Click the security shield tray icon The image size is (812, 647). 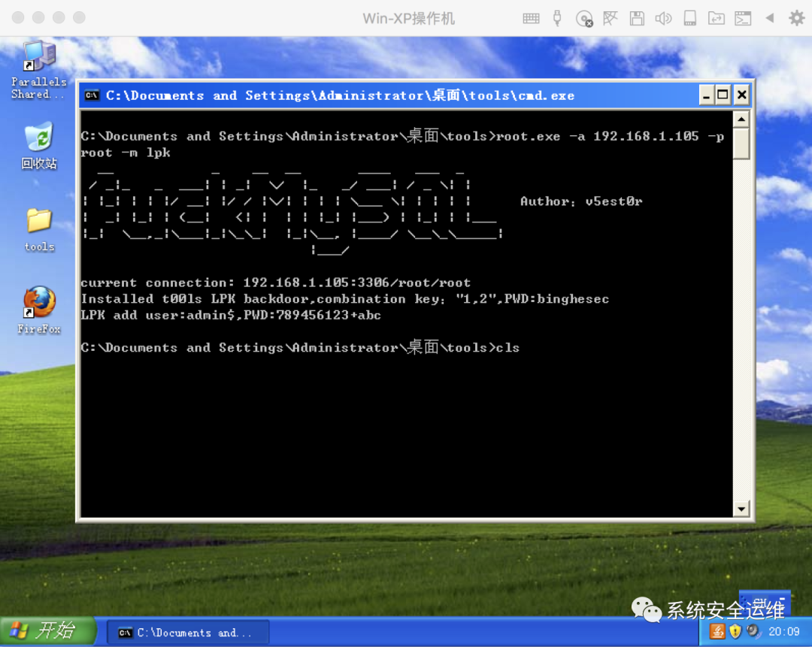click(x=735, y=631)
